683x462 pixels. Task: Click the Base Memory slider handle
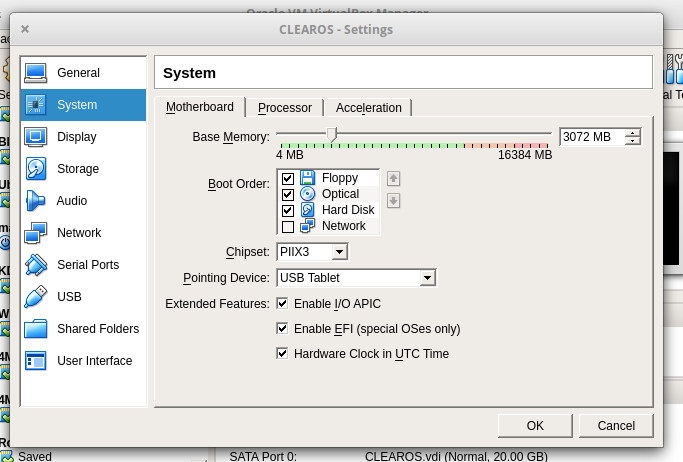point(332,135)
